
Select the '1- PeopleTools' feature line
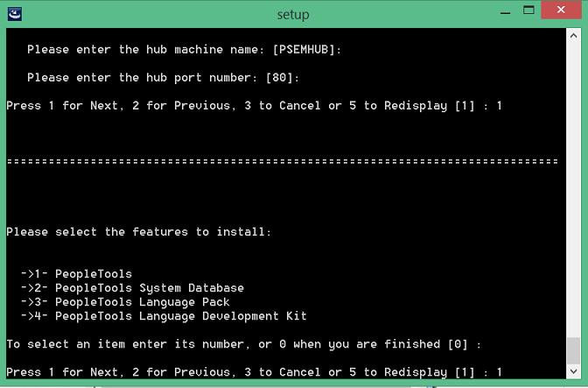click(76, 274)
